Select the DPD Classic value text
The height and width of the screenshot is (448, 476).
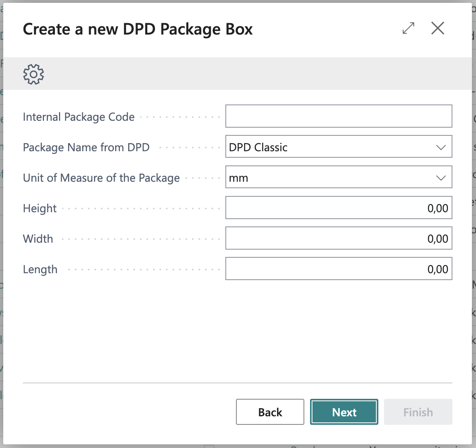pyautogui.click(x=258, y=147)
